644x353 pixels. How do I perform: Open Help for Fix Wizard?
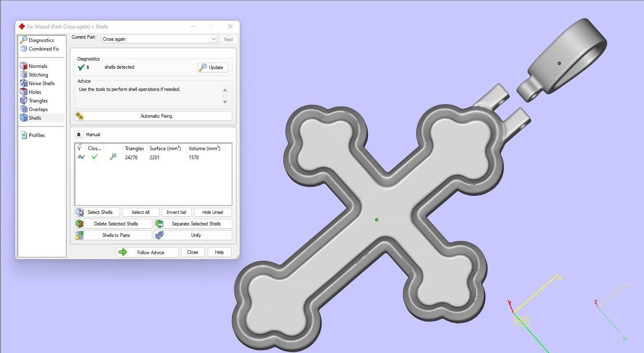(x=219, y=252)
